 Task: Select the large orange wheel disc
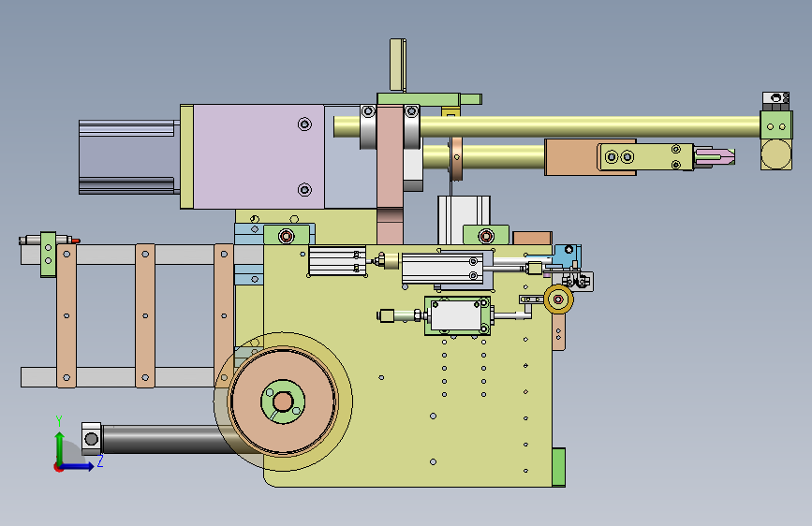283,402
